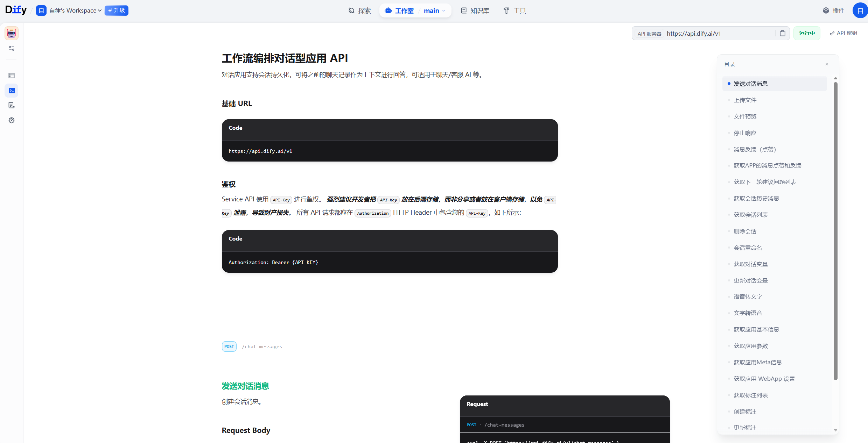Open the logs and annotations sidebar icon
This screenshot has height=443, width=868.
[12, 105]
